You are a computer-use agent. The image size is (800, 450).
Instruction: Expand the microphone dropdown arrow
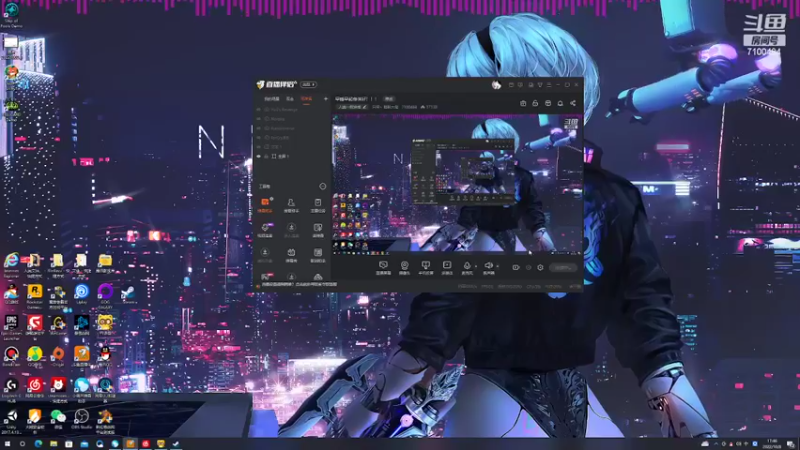pos(476,266)
